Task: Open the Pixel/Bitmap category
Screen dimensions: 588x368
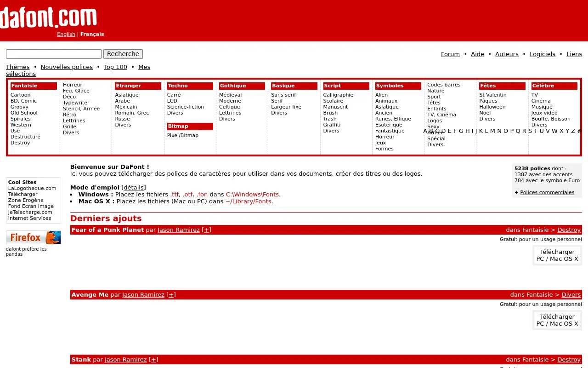Action: 183,135
